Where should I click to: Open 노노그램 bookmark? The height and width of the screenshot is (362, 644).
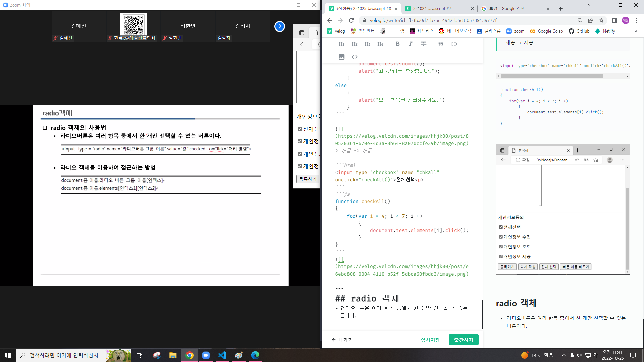(392, 31)
